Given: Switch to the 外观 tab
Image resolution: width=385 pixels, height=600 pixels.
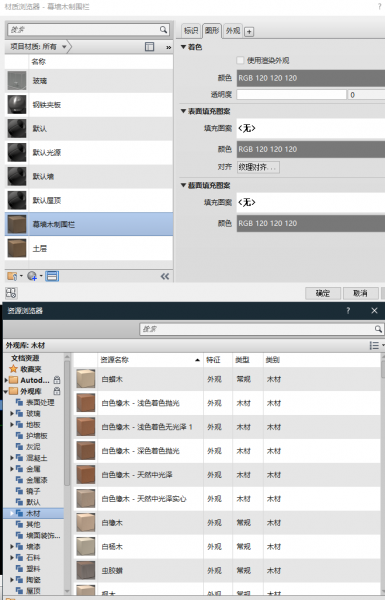Looking at the screenshot, I should pos(233,31).
